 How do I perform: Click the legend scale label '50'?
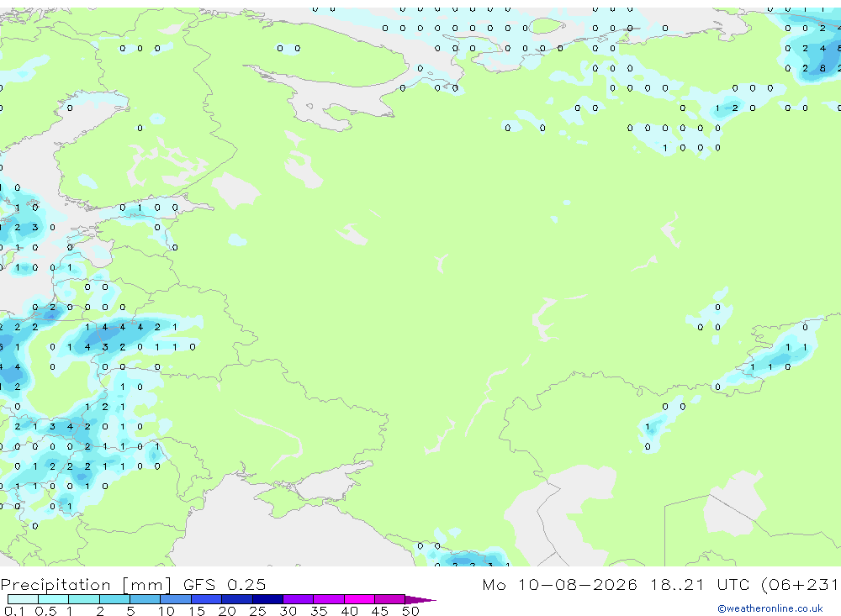(411, 611)
